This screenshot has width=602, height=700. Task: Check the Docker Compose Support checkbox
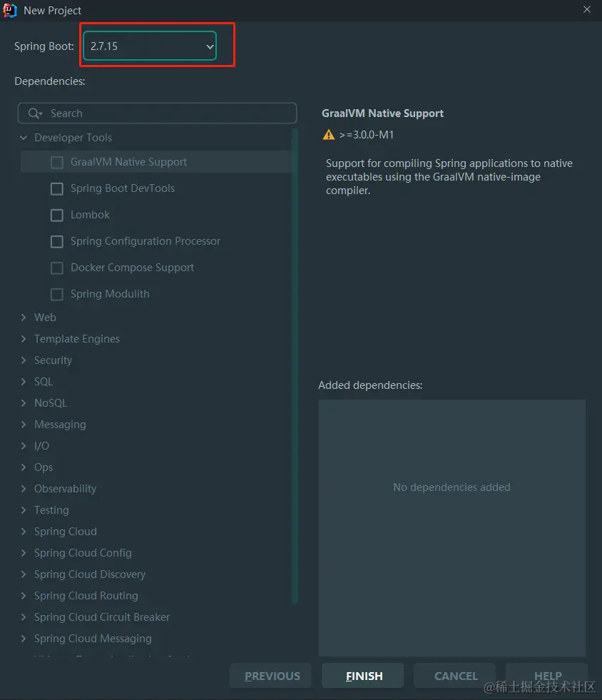[56, 268]
